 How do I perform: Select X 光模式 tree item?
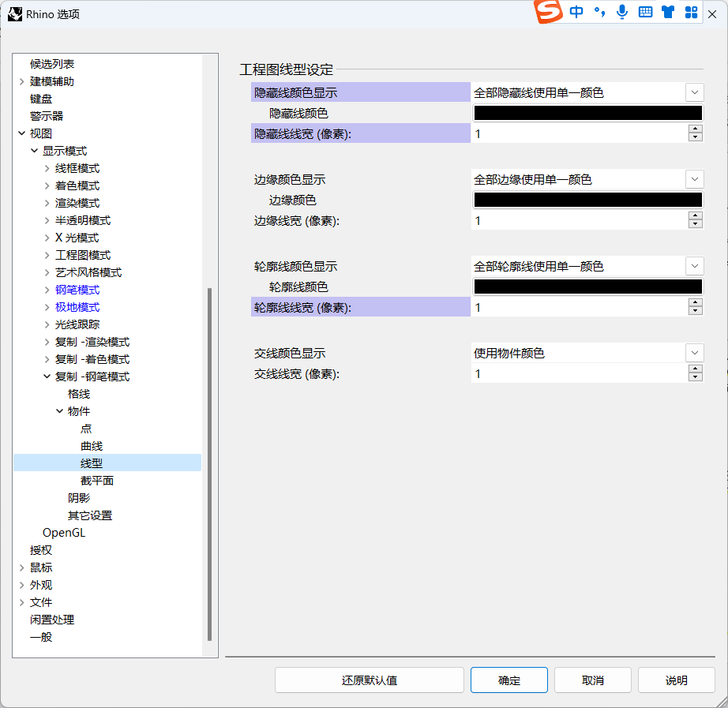click(x=77, y=238)
